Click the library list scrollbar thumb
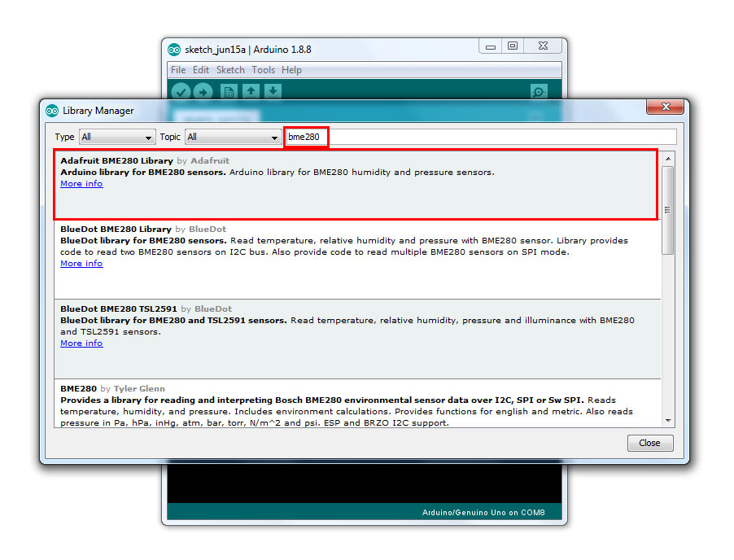 point(668,210)
